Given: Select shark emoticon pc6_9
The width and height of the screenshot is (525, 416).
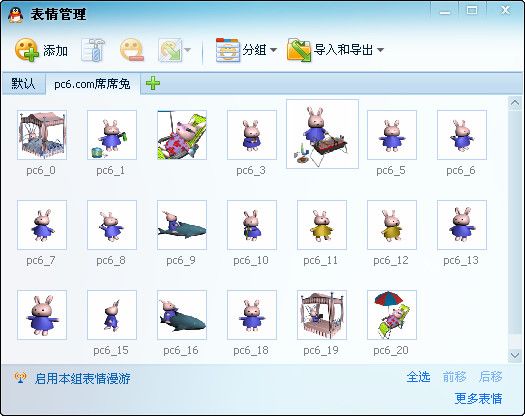Looking at the screenshot, I should pos(182,225).
